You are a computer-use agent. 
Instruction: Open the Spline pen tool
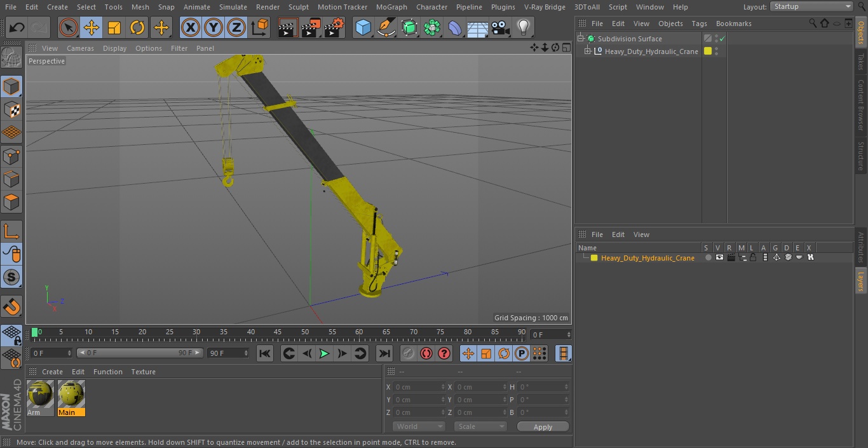pos(386,27)
